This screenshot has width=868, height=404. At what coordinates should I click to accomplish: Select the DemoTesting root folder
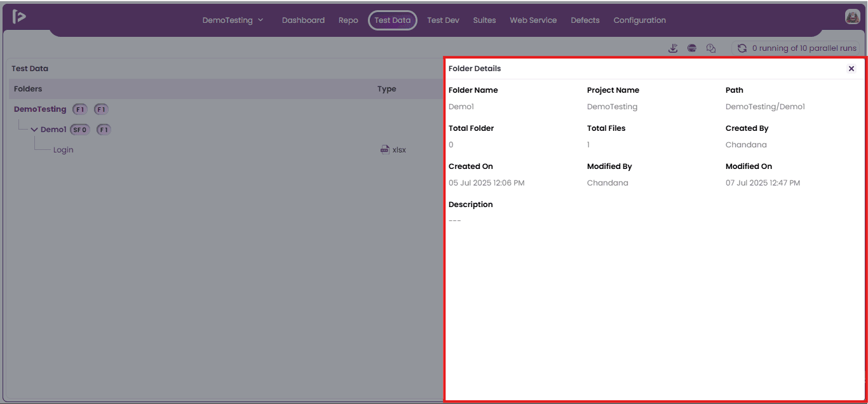point(40,109)
